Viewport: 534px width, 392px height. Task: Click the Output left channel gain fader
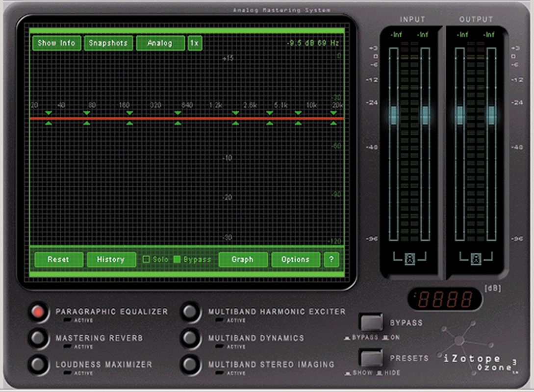(460, 115)
